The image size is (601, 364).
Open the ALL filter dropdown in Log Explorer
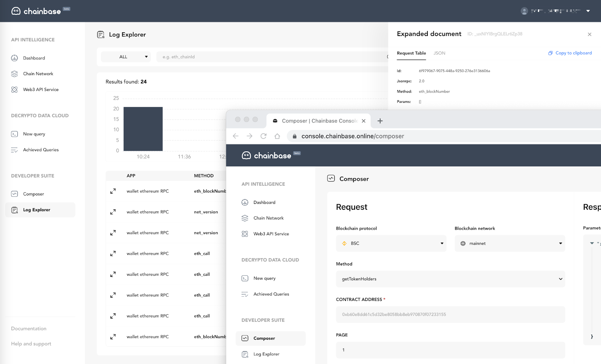(x=126, y=57)
